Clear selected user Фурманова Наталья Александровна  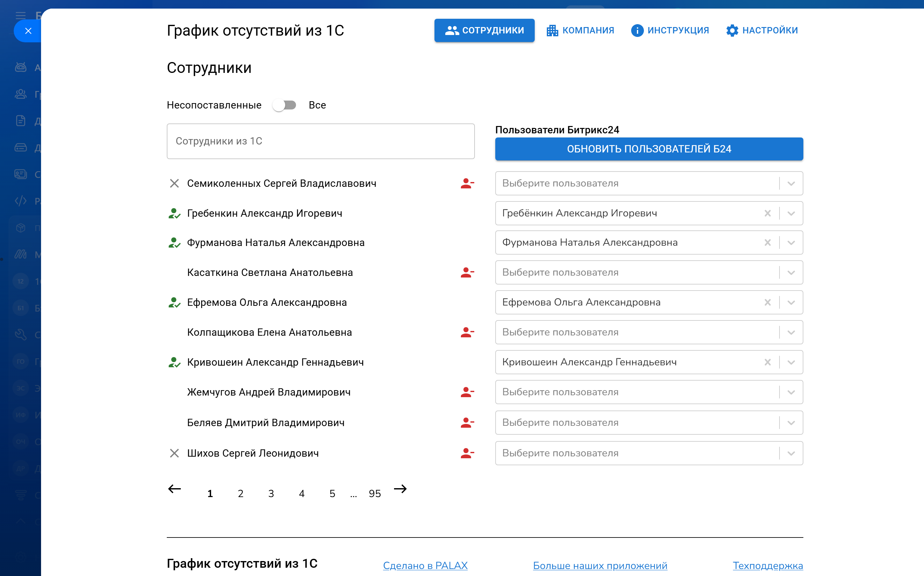[767, 243]
